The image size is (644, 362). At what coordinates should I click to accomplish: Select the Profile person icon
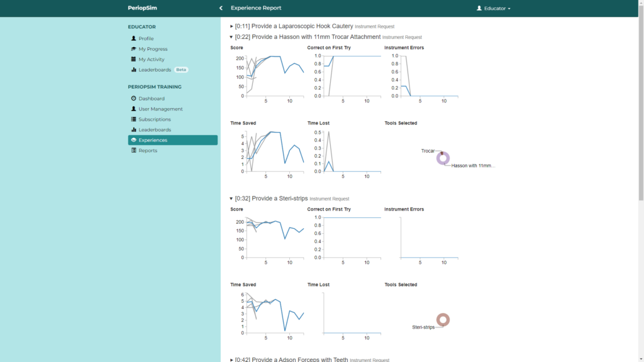pyautogui.click(x=132, y=39)
